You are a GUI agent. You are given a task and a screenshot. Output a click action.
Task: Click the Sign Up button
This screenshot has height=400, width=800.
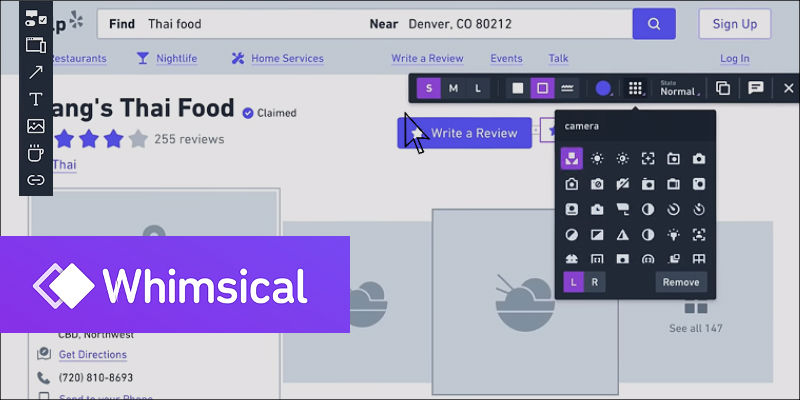735,24
